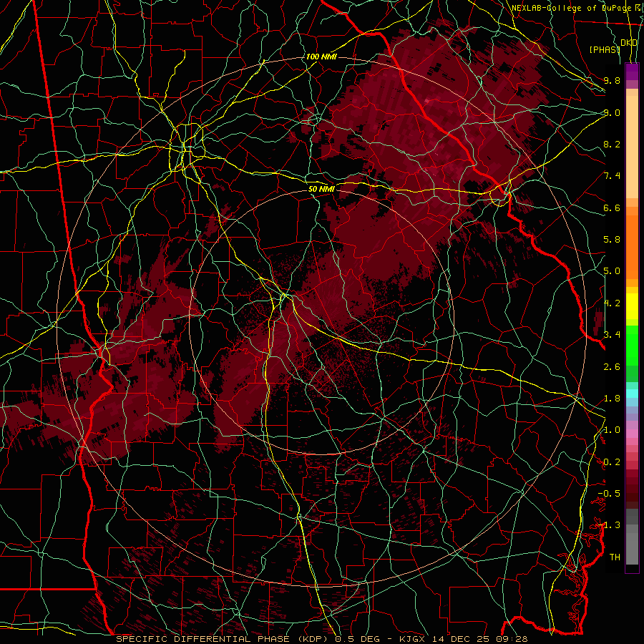Select the 2.6 legend value
The image size is (644, 644).
[x=612, y=366]
